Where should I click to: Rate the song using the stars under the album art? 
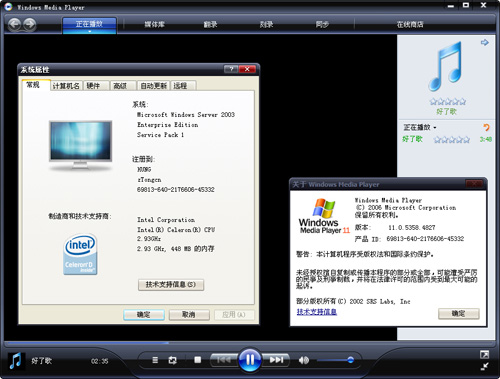tap(448, 101)
